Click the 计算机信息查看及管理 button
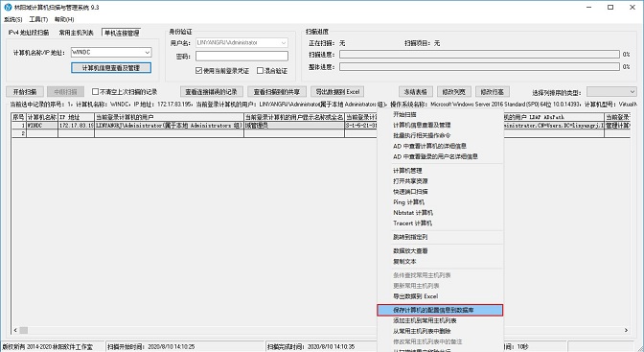644x352 pixels. coord(111,68)
